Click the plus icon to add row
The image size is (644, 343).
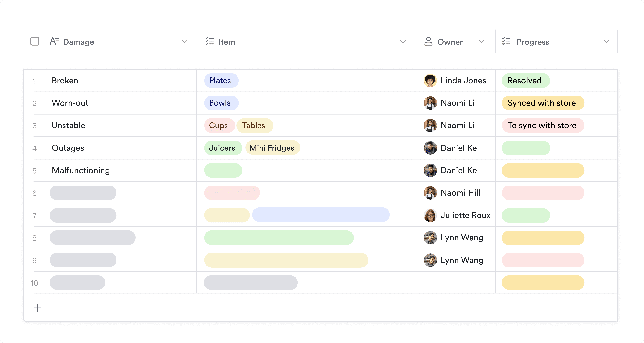[x=38, y=308]
